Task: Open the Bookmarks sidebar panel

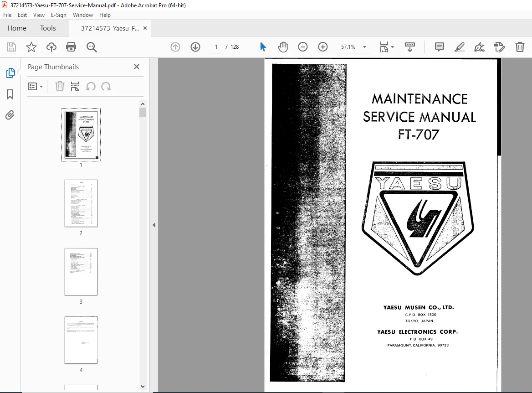Action: pos(10,94)
